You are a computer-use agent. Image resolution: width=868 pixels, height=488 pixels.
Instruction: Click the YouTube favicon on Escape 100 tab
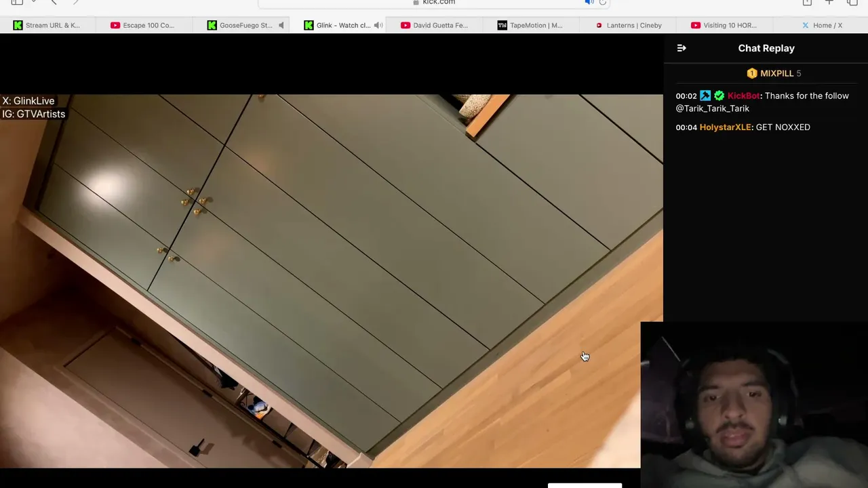[115, 25]
